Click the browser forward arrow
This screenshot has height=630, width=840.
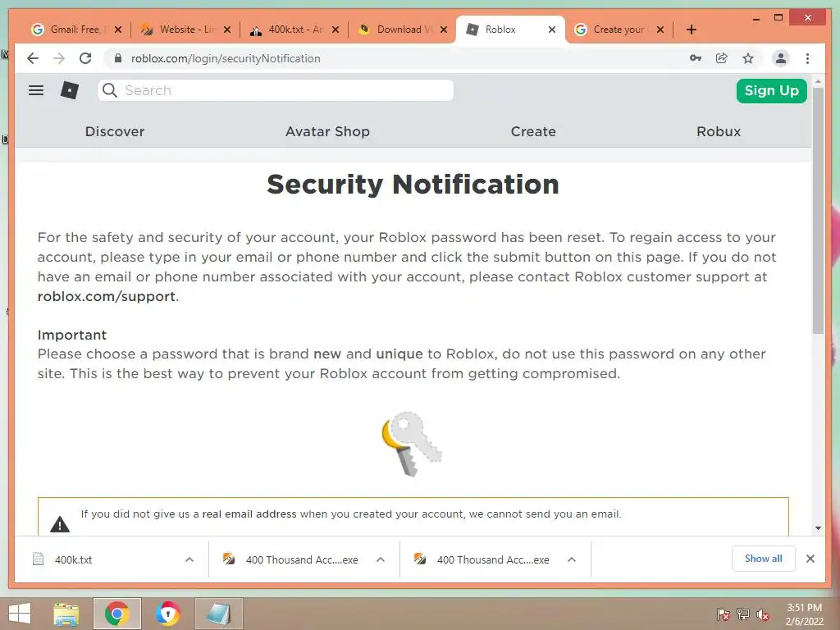pos(59,58)
